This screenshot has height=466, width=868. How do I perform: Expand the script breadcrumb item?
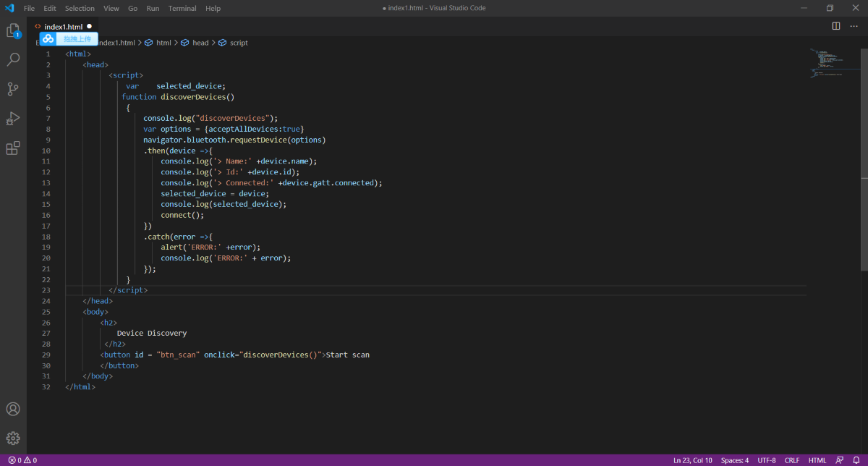239,43
